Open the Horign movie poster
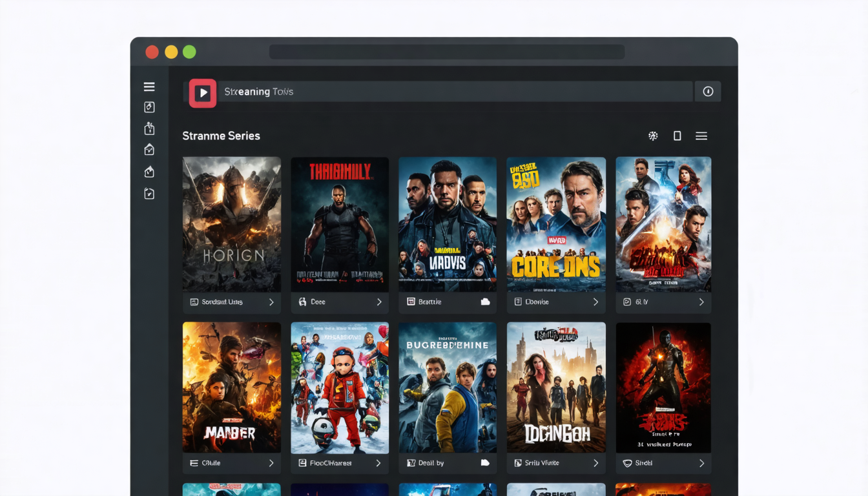The width and height of the screenshot is (868, 496). [231, 224]
